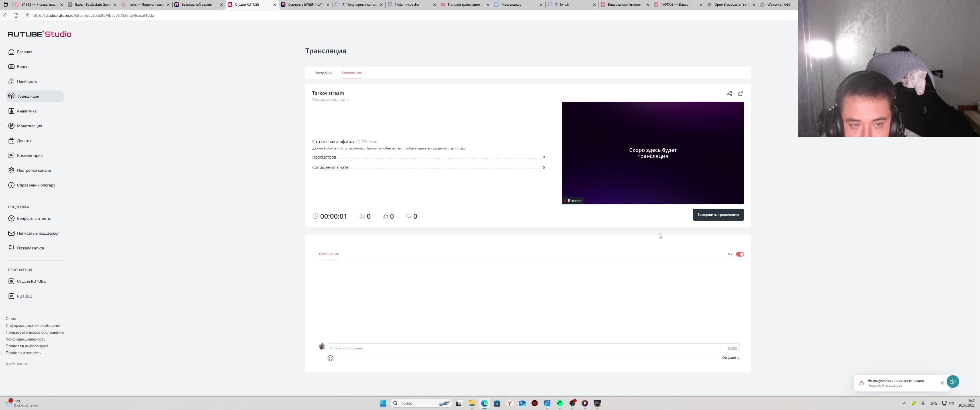
Task: Go to Донаты in the sidebar
Action: [x=24, y=141]
